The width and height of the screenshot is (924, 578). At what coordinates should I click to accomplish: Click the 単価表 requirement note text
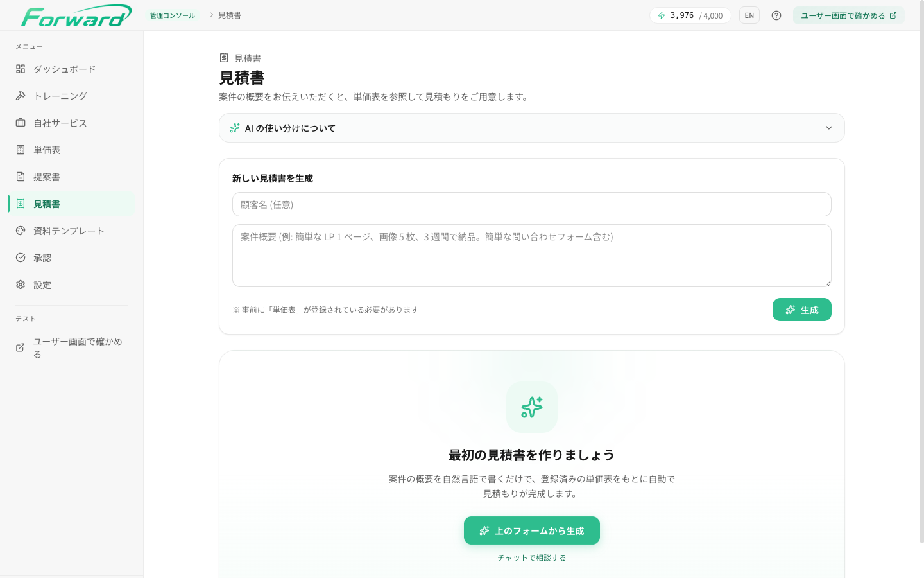click(x=325, y=310)
